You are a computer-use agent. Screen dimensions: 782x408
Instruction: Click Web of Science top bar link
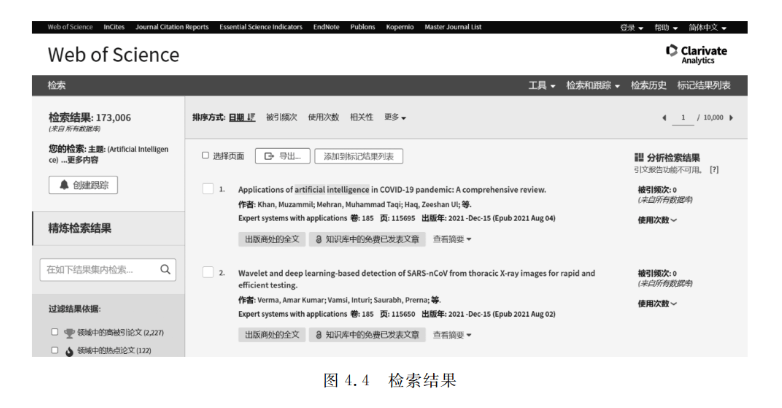[x=70, y=27]
